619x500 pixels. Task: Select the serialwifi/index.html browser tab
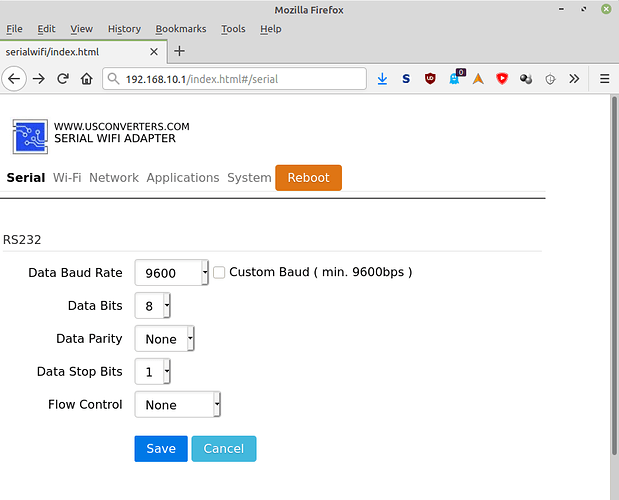(84, 52)
